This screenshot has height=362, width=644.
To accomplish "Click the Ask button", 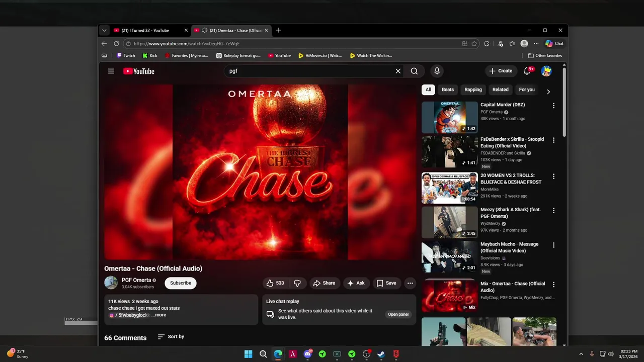I will click(x=356, y=283).
